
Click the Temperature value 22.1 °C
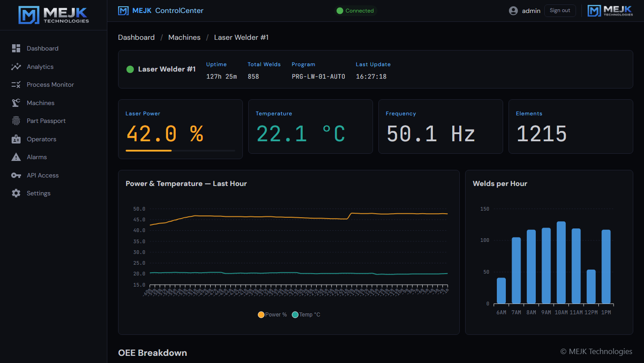[301, 134]
